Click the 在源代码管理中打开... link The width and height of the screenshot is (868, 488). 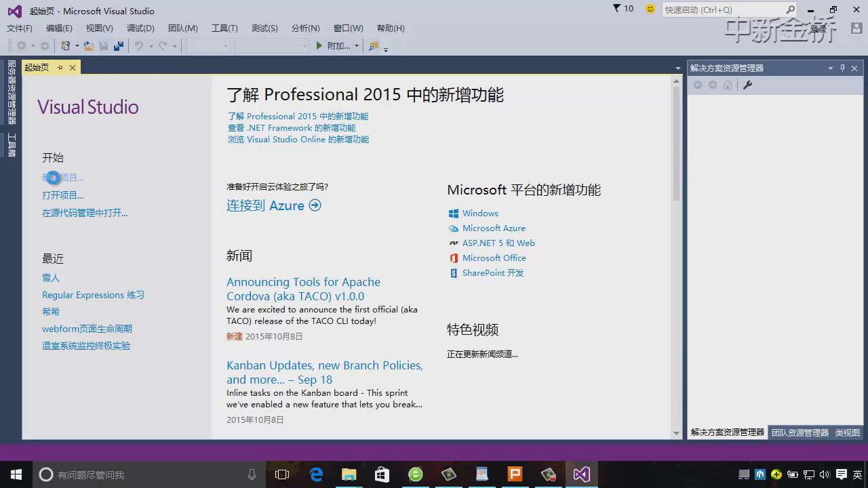tap(85, 213)
